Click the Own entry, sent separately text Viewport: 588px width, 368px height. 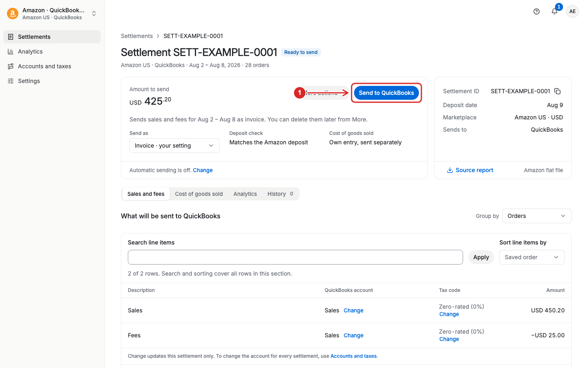click(x=365, y=142)
